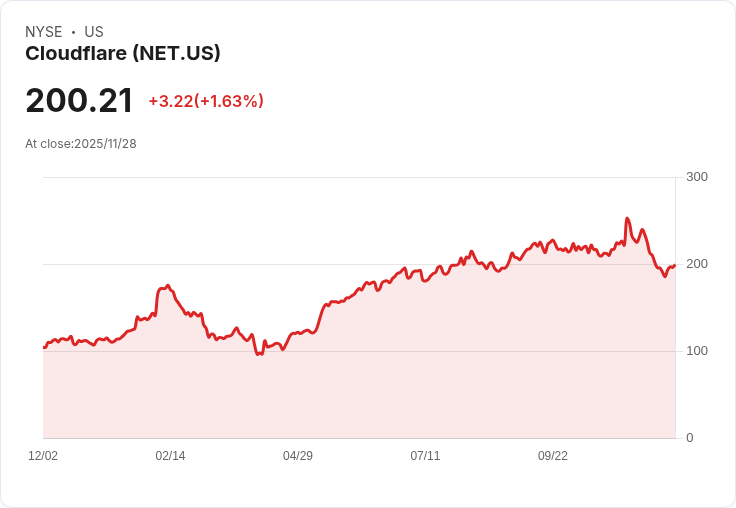Click the 0 y-axis label
Screen dimensions: 736x508
[690, 438]
